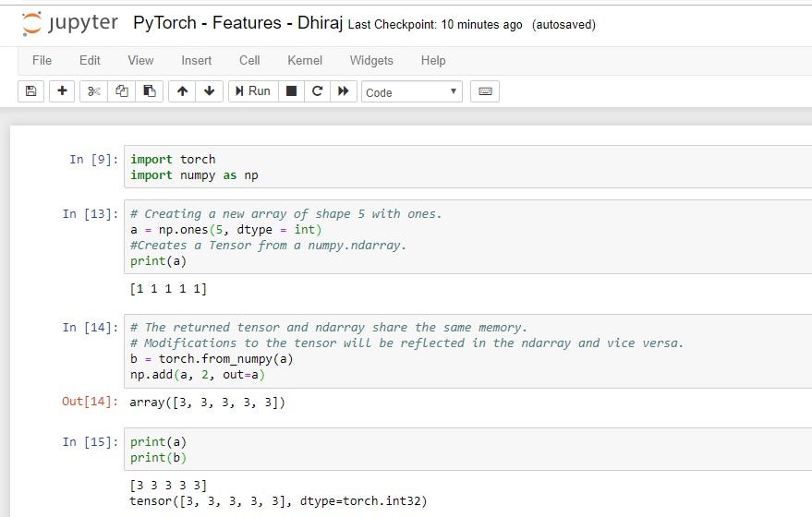812x517 pixels.
Task: Open the Insert menu
Action: [196, 61]
